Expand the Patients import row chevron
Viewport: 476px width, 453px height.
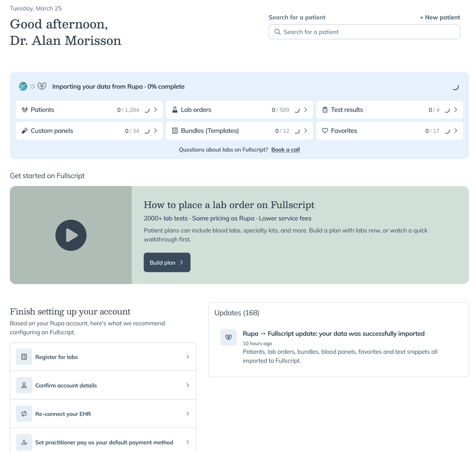coord(156,110)
